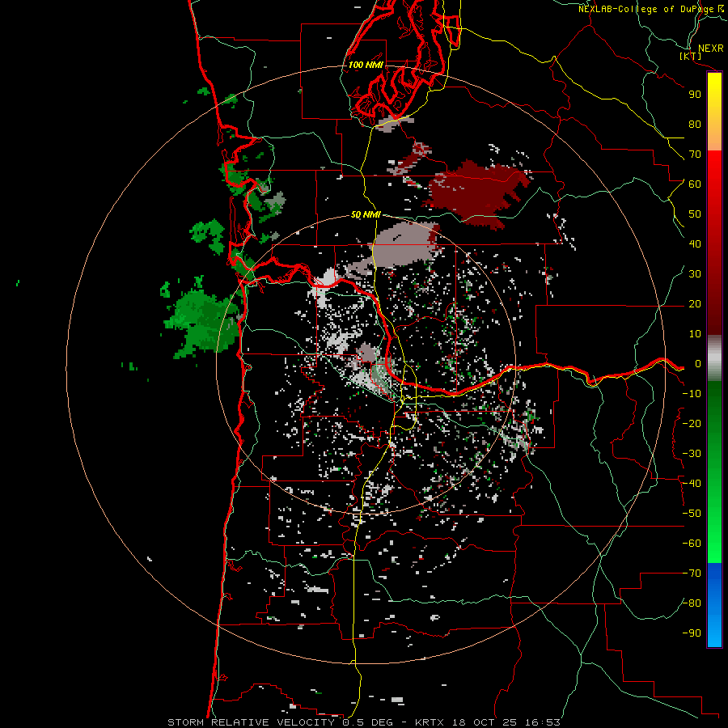Click the "50 NMI" range ring label
The image size is (728, 728).
tap(366, 214)
